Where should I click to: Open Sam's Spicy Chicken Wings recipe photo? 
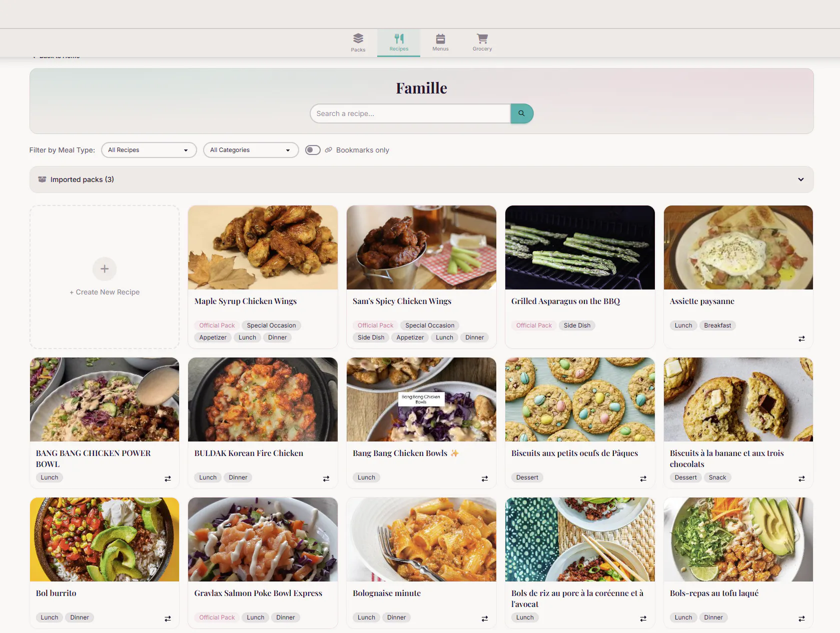(421, 247)
